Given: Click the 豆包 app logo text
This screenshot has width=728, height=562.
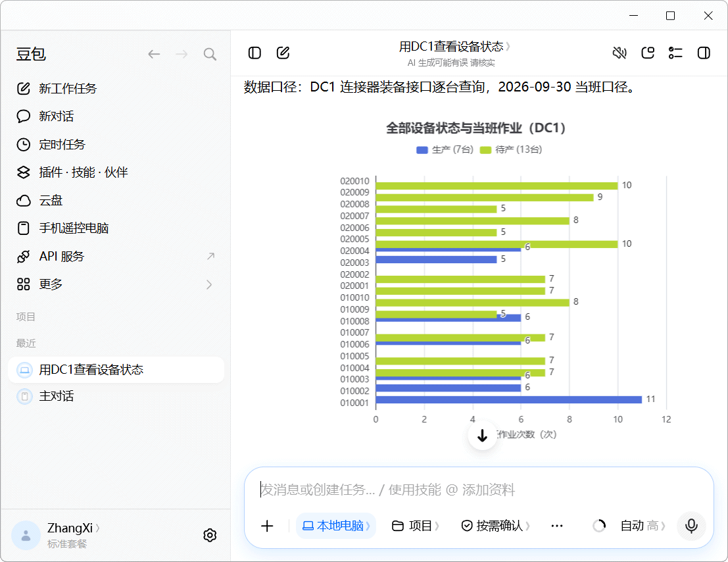Looking at the screenshot, I should [x=31, y=55].
